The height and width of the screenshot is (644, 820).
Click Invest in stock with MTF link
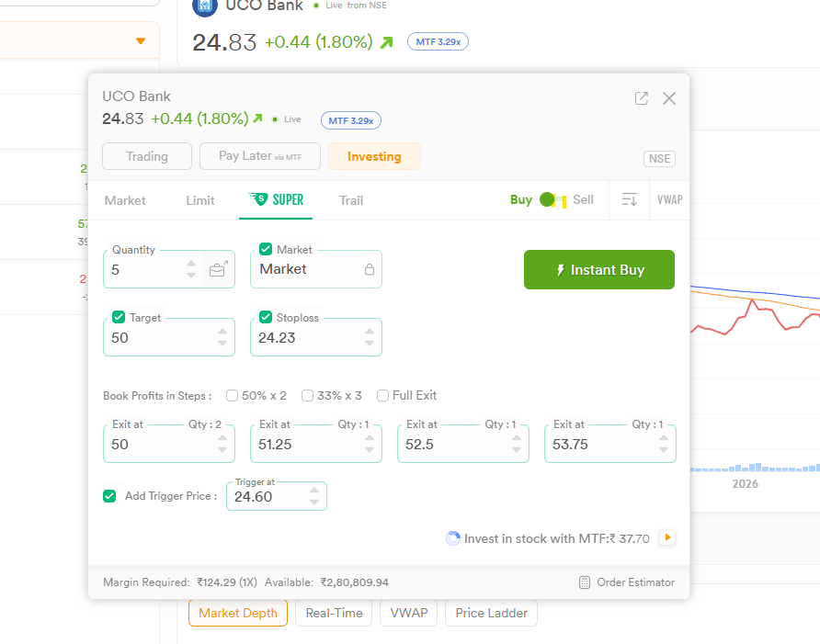click(556, 538)
